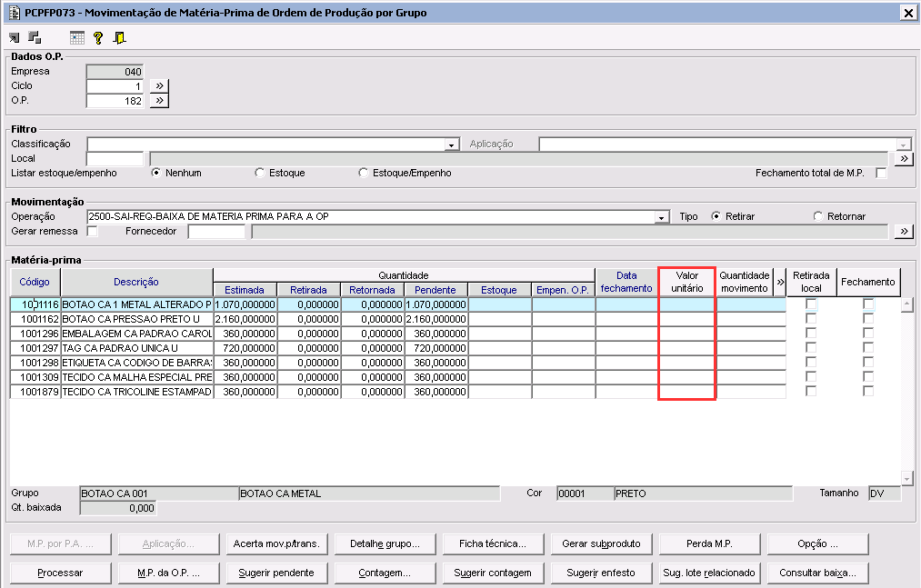Click Sugerir enfesto button
Screen dimensions: 921x588
pyautogui.click(x=601, y=573)
